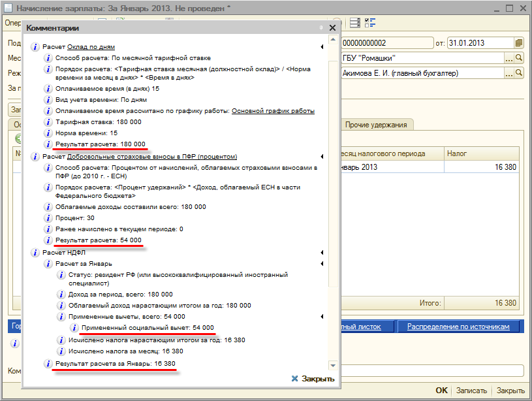Click info icon beside Доход за период, всего
The height and width of the screenshot is (401, 532).
[61, 295]
